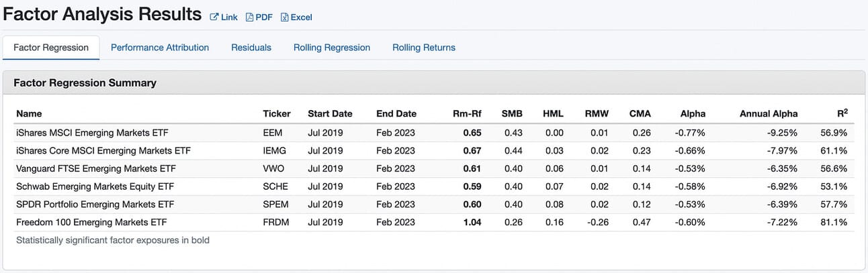Click the End Date column header
Image resolution: width=868 pixels, height=273 pixels.
coord(396,113)
